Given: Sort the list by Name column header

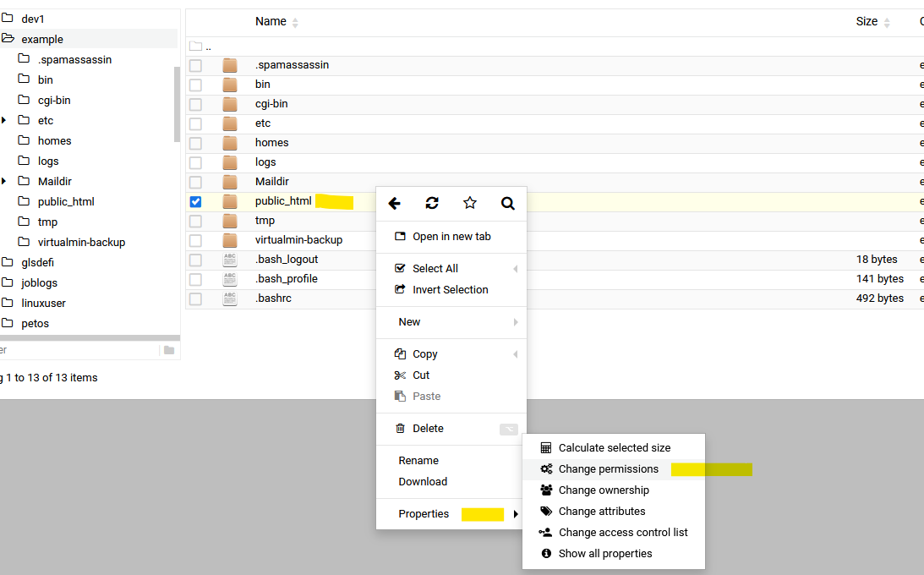Looking at the screenshot, I should point(271,21).
